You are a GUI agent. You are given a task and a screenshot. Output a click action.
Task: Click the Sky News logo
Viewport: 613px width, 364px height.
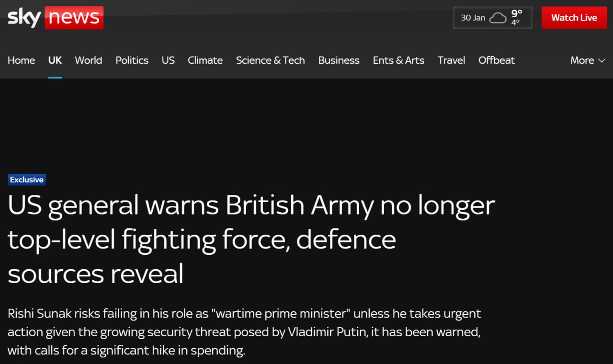[x=55, y=18]
